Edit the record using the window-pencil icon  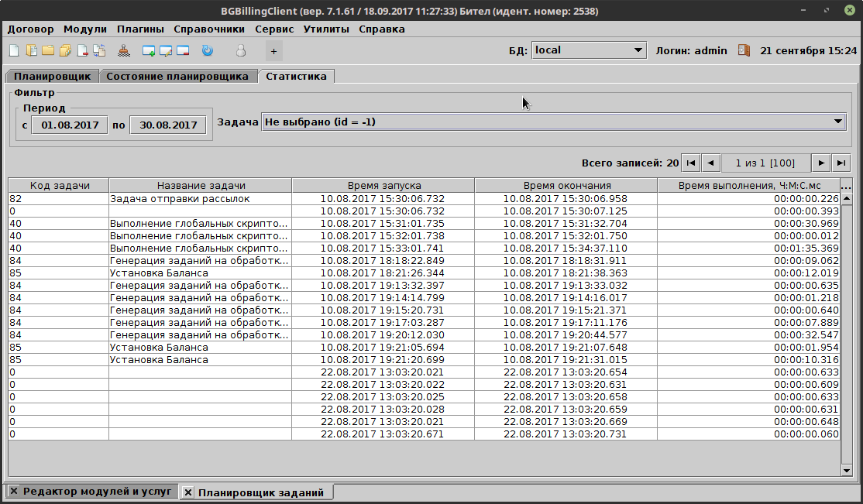166,50
